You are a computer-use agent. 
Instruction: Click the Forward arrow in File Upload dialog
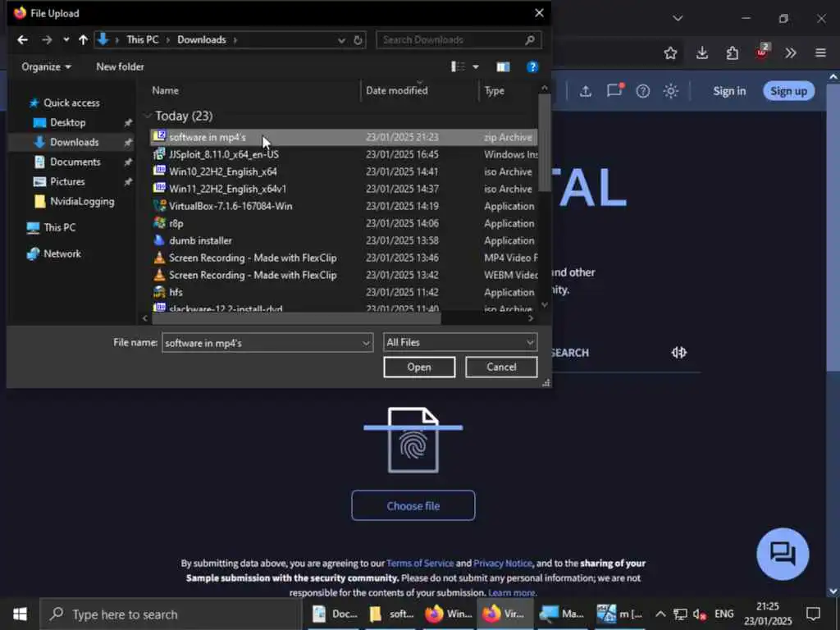[x=47, y=39]
